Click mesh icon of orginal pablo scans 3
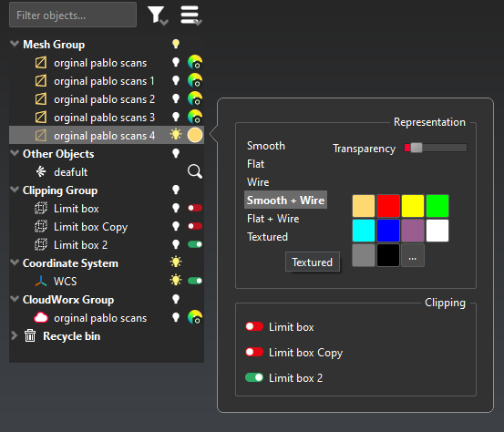This screenshot has width=504, height=432. click(x=41, y=118)
